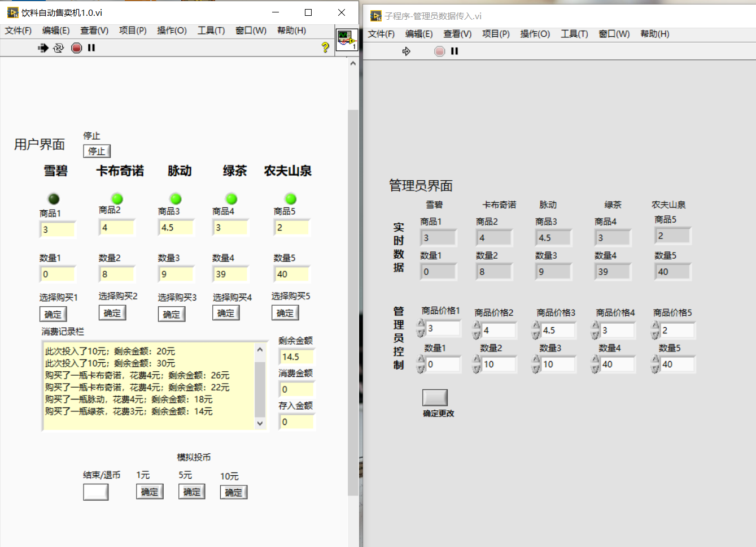Click 确定 under 选择购买5
The image size is (756, 547).
[x=285, y=313]
